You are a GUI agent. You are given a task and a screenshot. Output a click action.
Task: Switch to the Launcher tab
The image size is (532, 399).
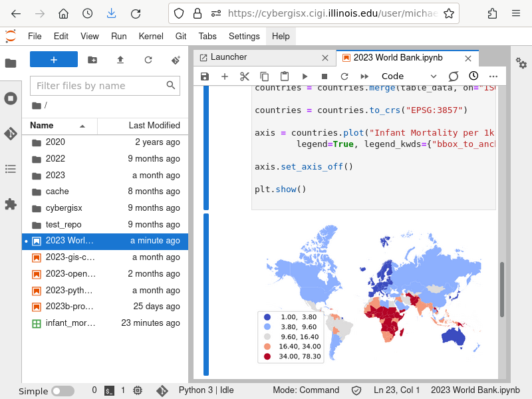pos(229,58)
